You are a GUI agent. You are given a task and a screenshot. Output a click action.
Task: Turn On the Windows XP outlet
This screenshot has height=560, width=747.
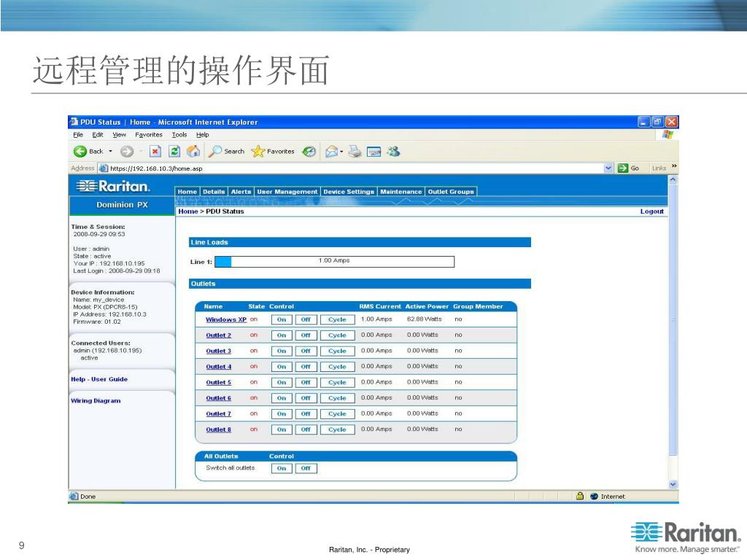point(282,319)
